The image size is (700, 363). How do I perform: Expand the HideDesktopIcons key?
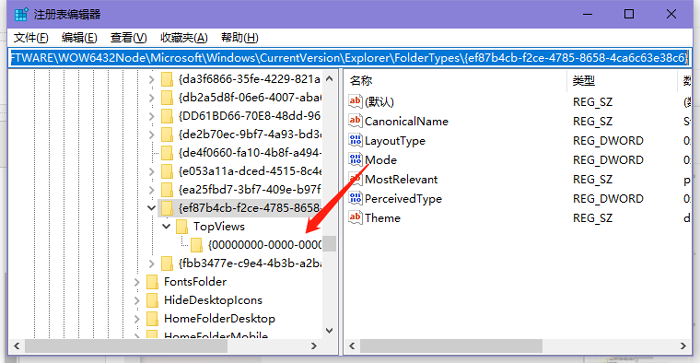[x=137, y=300]
